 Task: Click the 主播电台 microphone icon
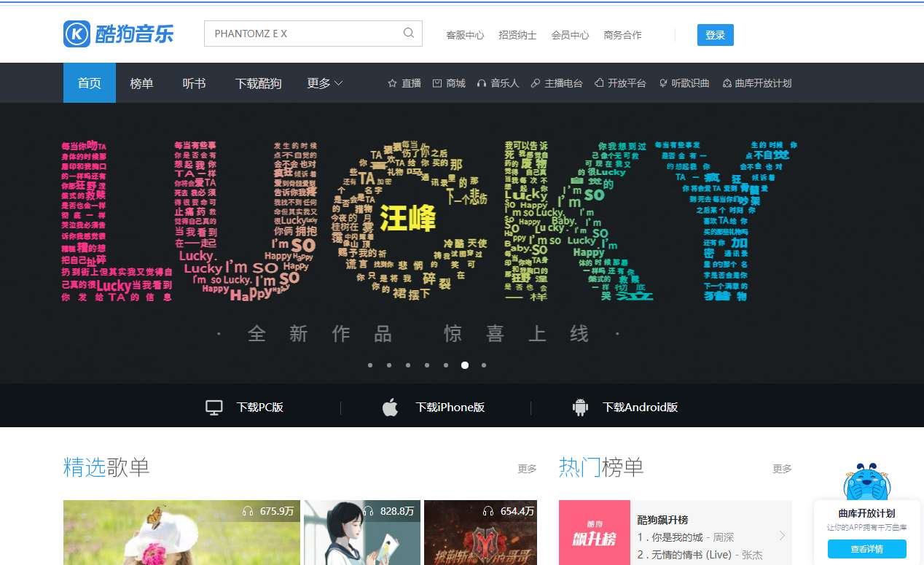[536, 83]
